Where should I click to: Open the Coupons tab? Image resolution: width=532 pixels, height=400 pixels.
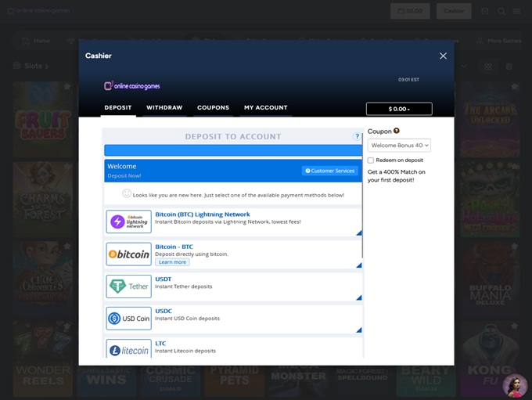213,107
